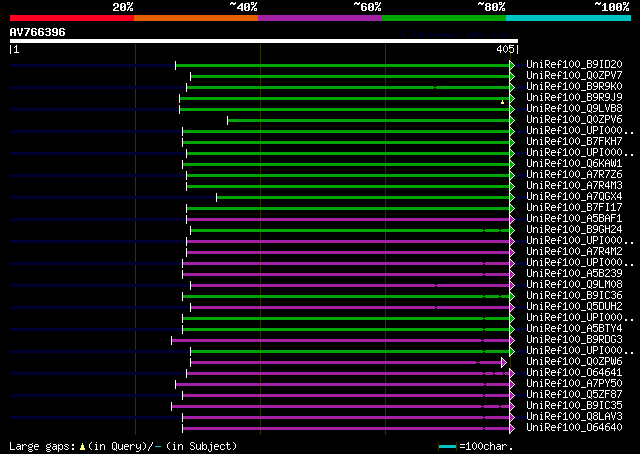
Task: Select the purple ~60% legend color segment
Action: tap(320, 18)
